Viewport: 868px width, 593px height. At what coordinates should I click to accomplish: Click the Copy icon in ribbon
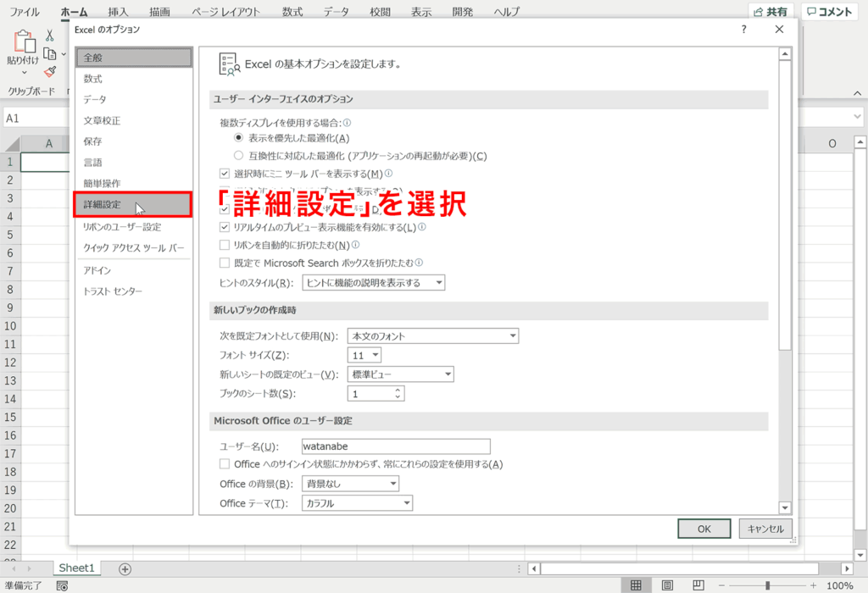pos(50,53)
